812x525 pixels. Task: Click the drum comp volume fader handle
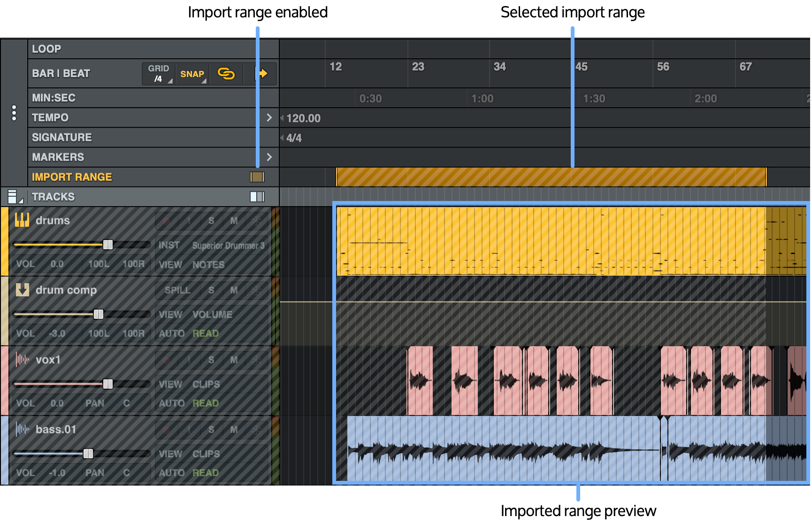pos(98,314)
